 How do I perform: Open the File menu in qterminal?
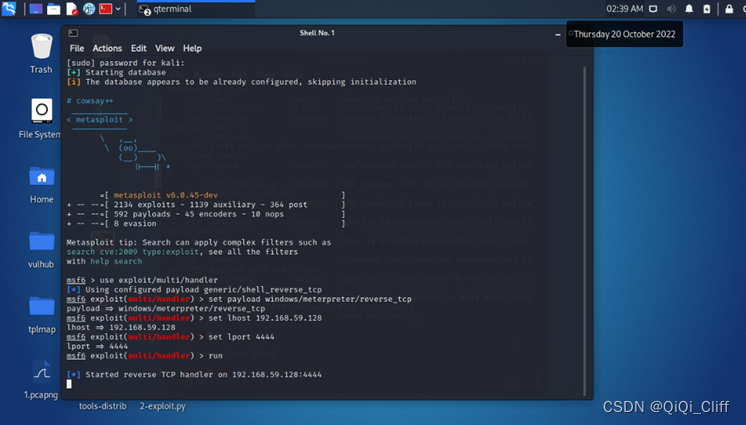click(x=77, y=48)
